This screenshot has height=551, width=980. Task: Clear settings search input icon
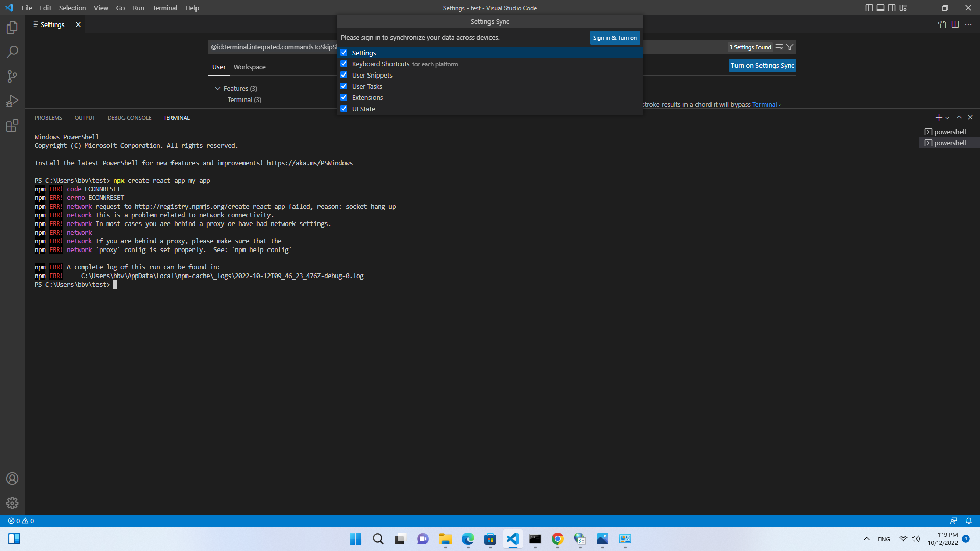pyautogui.click(x=779, y=47)
